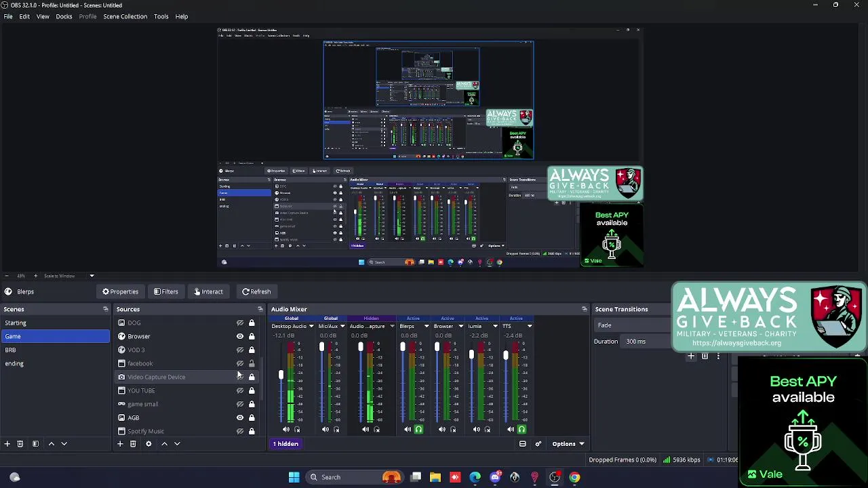
Task: Add a new source with plus icon
Action: (x=120, y=444)
